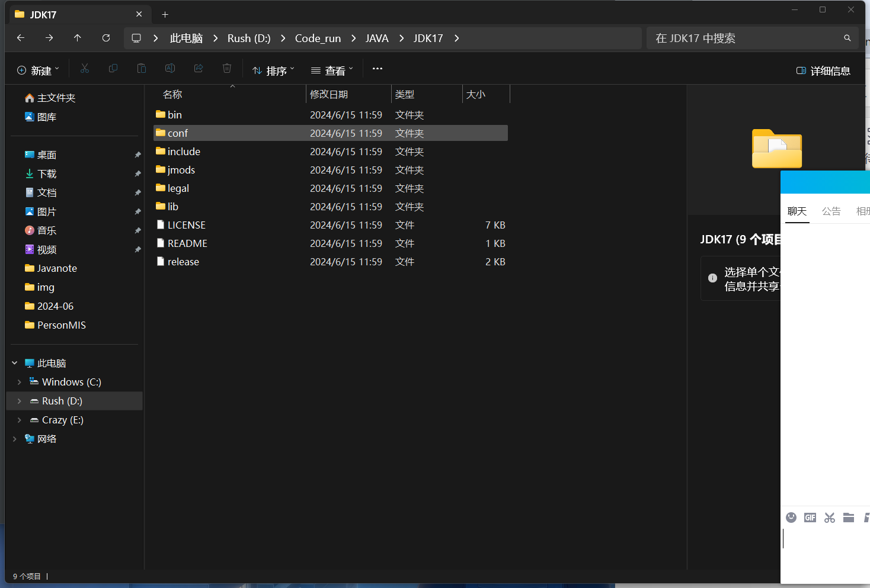Viewport: 870px width, 588px height.
Task: Click Code_run in the breadcrumb path
Action: pyautogui.click(x=318, y=38)
